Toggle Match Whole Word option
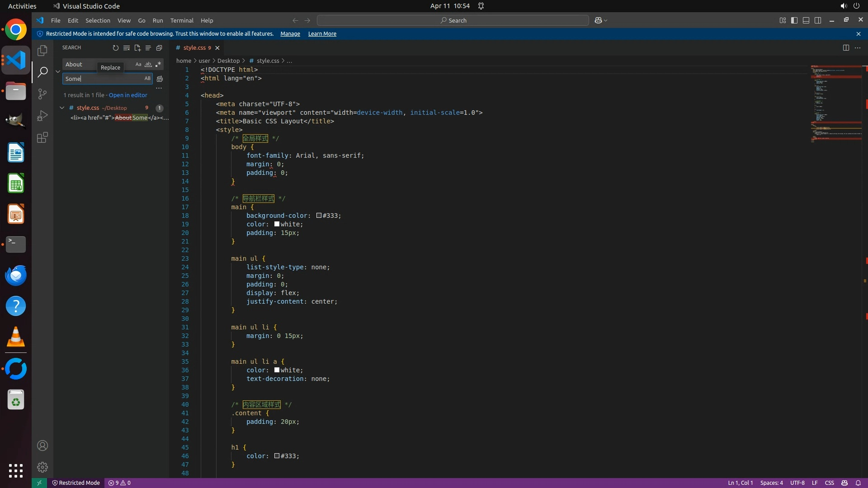The height and width of the screenshot is (488, 868). point(148,65)
